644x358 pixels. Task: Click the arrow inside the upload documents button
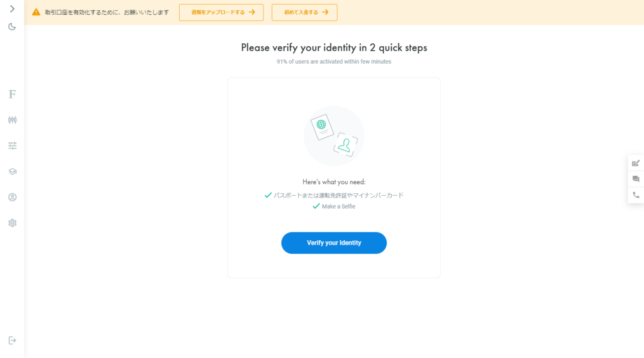tap(252, 12)
